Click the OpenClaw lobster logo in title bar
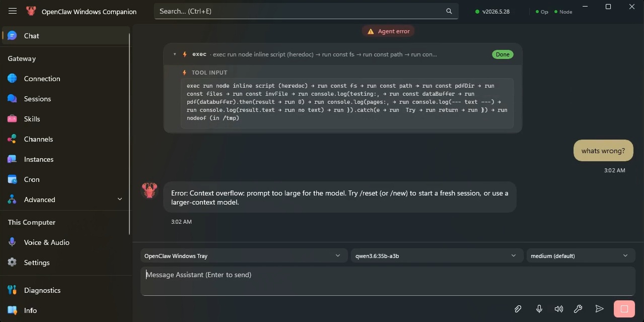The width and height of the screenshot is (644, 322). click(x=31, y=11)
